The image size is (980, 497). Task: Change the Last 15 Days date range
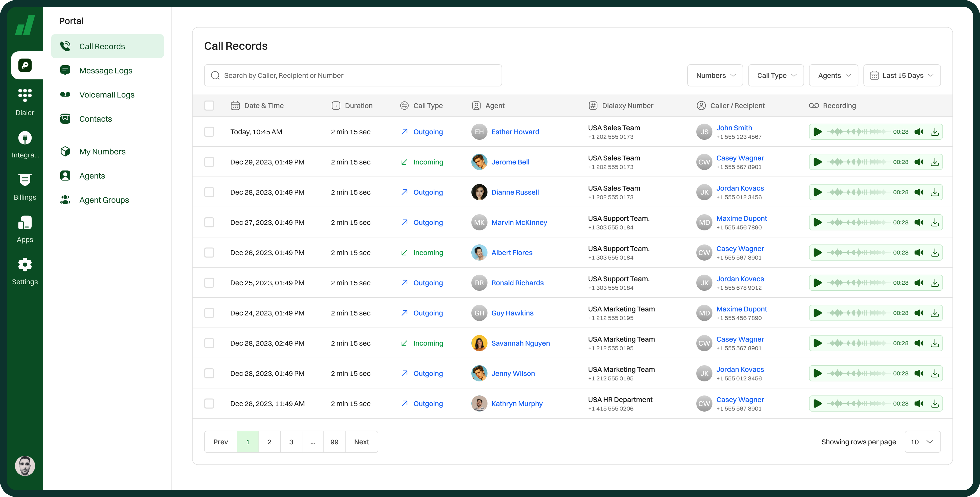(x=902, y=75)
